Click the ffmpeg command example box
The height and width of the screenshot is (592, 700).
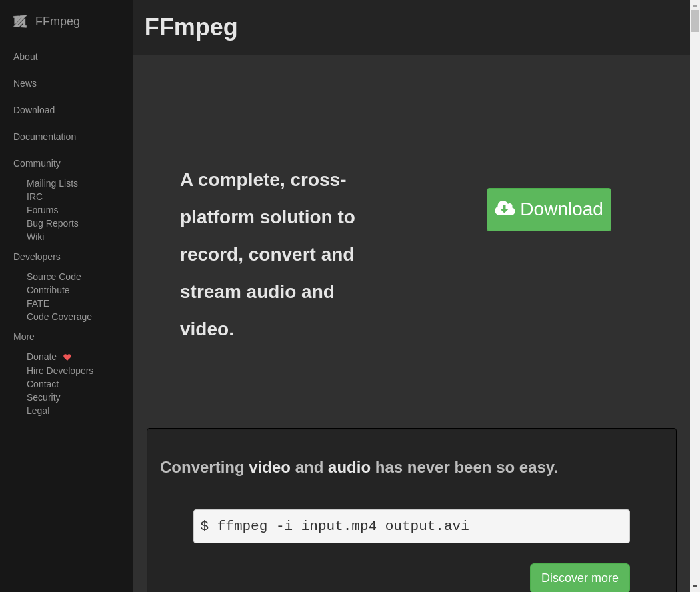pos(411,527)
